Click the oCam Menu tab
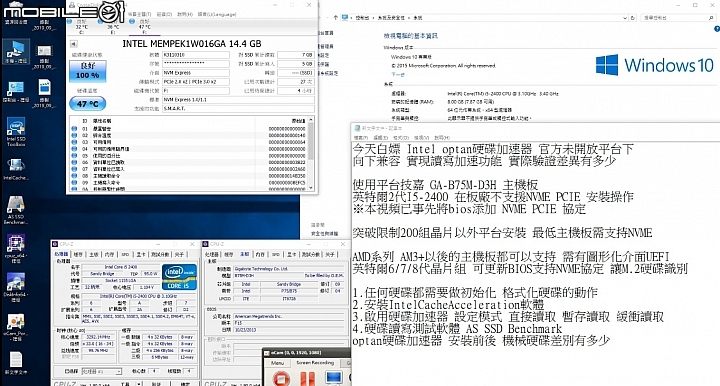Viewport: 720px width, 386px height. 277,363
